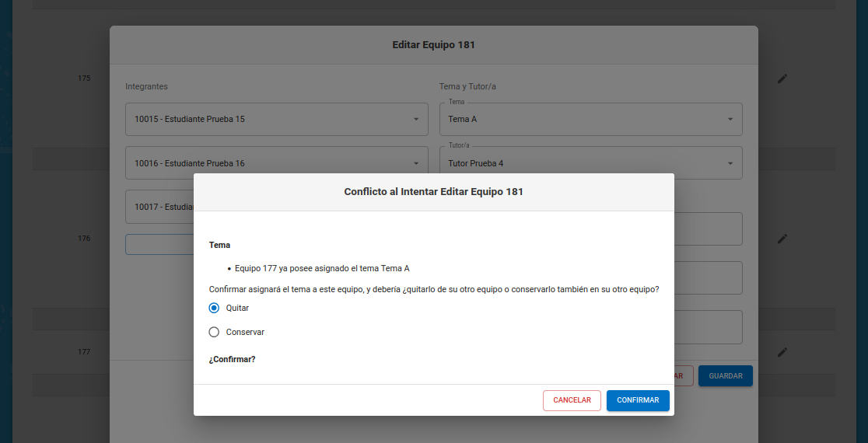Click the Integrantes section label
Screen dimensions: 868x443
146,86
